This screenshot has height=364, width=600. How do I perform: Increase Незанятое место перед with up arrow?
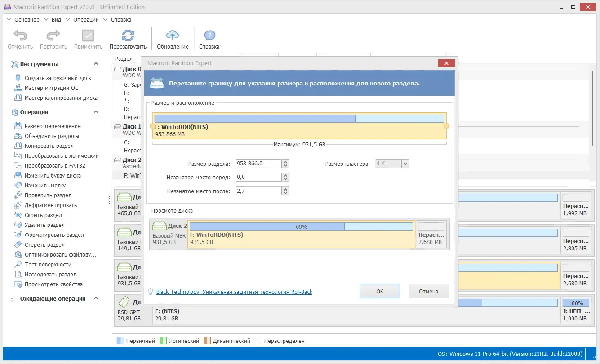coord(286,175)
